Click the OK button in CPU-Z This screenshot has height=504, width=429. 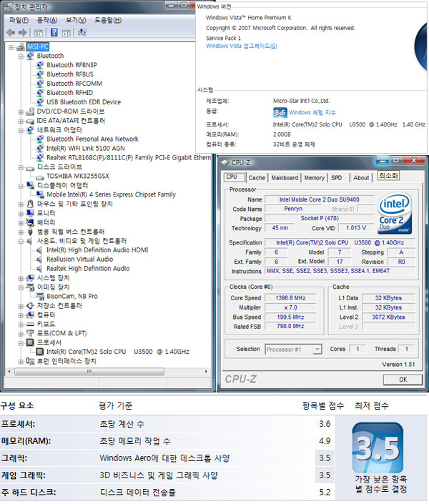403,380
